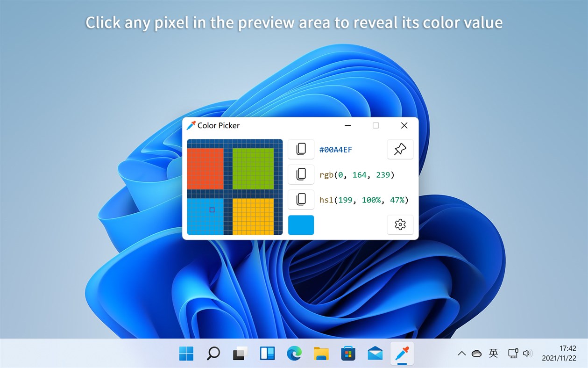Click the picked blue color swatch
The image size is (588, 368).
[x=301, y=225]
